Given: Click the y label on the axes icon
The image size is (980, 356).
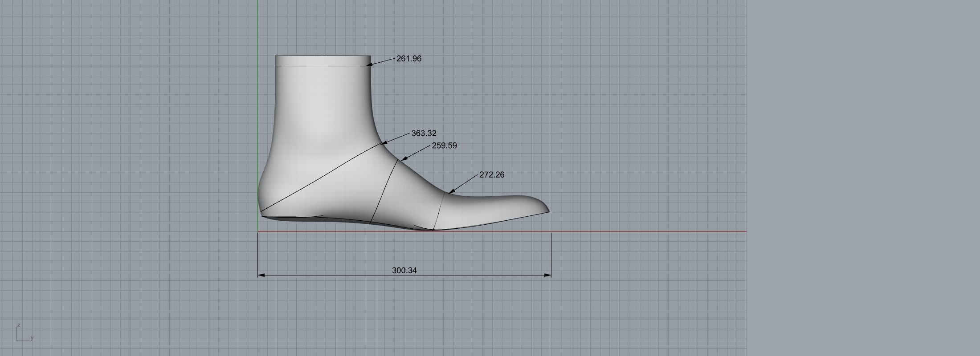Looking at the screenshot, I should [32, 338].
